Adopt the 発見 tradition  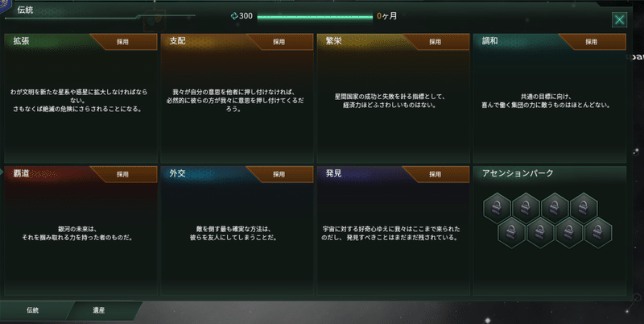coord(436,174)
